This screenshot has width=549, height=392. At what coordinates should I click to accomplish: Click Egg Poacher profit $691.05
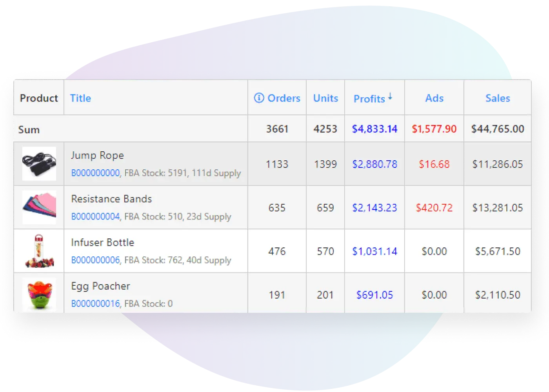(374, 295)
